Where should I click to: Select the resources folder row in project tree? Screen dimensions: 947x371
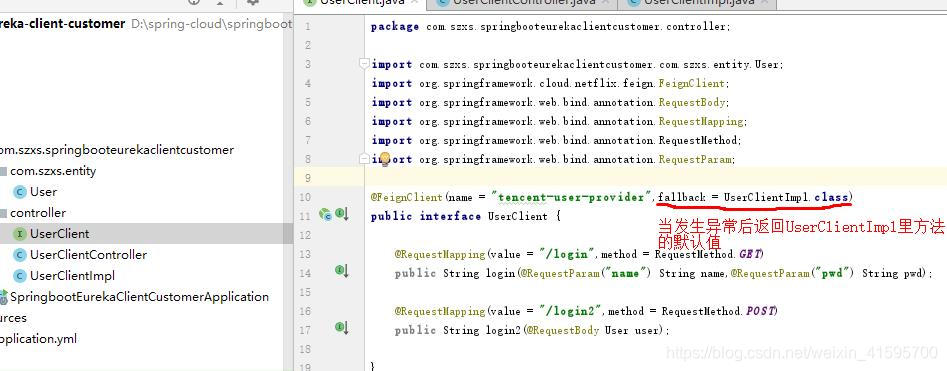tap(13, 318)
